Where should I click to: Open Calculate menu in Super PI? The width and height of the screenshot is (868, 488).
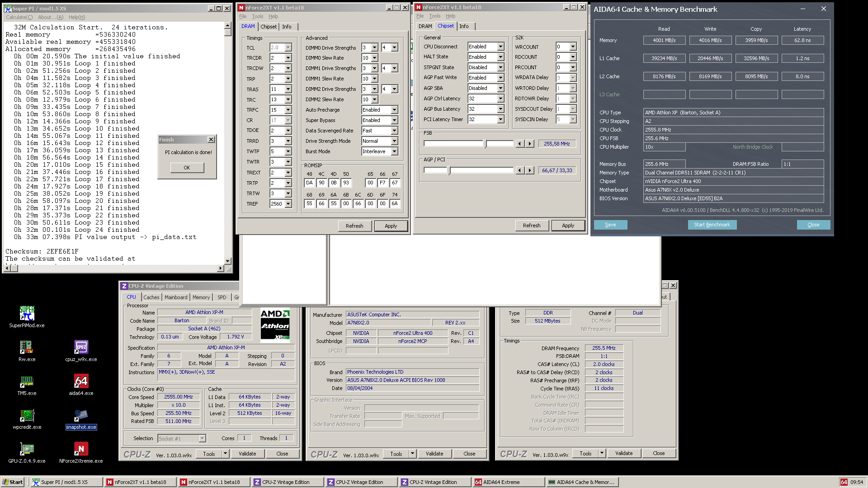point(19,17)
